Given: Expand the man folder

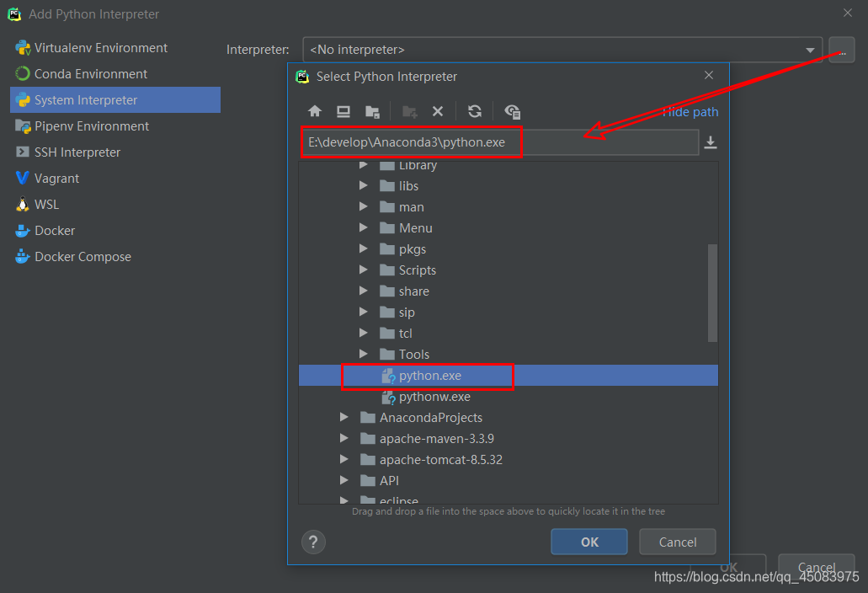Looking at the screenshot, I should [363, 206].
